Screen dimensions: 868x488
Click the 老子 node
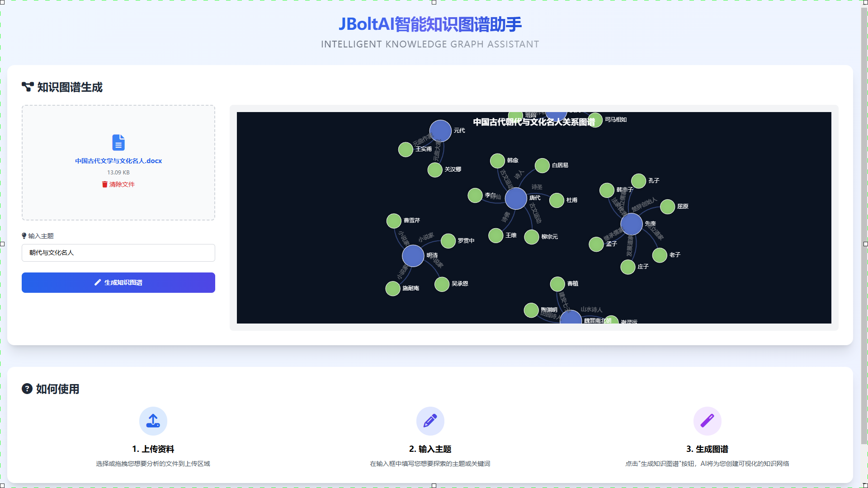click(x=660, y=255)
